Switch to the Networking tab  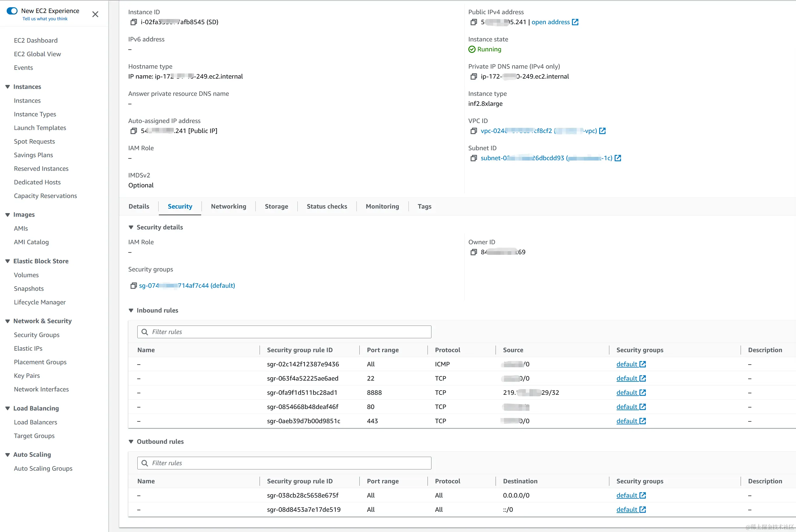(x=228, y=206)
